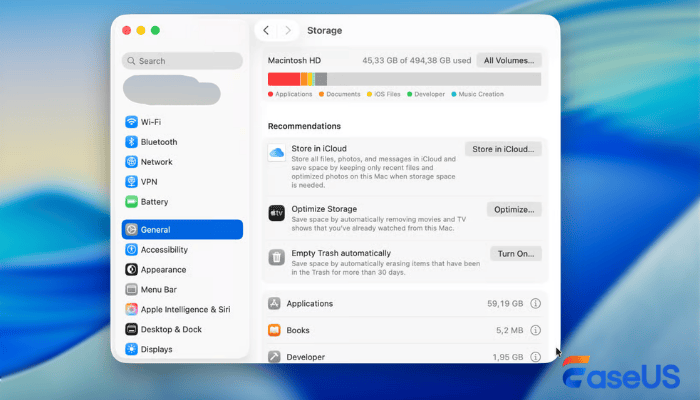
Task: Click the red Applications storage bar segment
Action: coord(284,79)
